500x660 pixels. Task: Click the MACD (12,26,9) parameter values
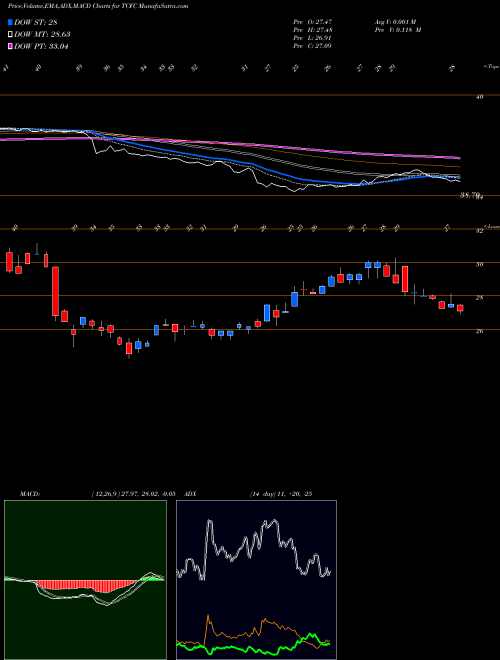tap(133, 494)
